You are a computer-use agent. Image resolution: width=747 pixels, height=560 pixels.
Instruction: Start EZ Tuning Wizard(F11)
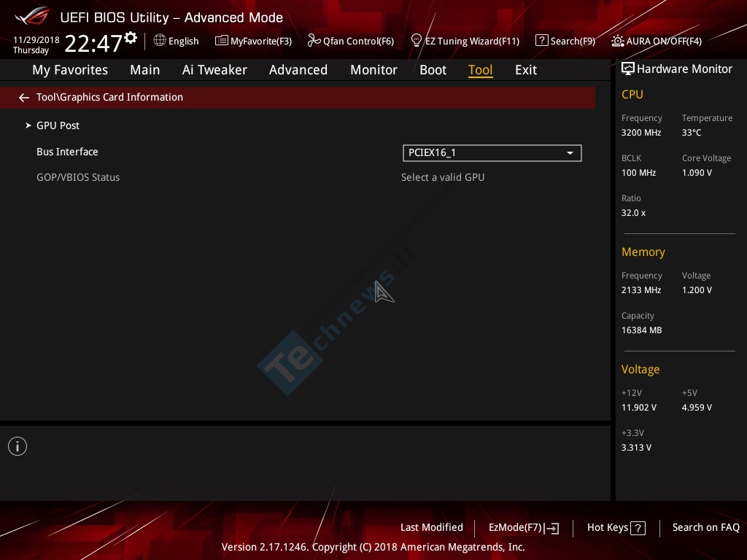(x=465, y=41)
